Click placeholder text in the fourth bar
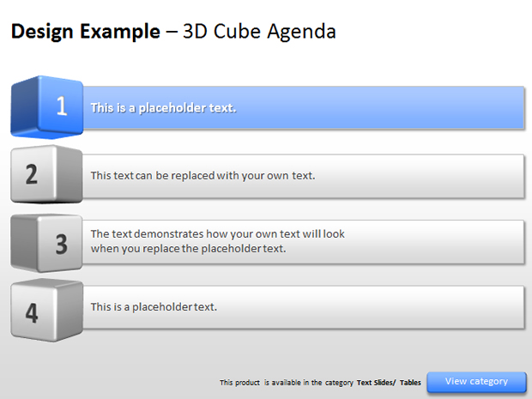Image resolution: width=532 pixels, height=399 pixels. 154,307
